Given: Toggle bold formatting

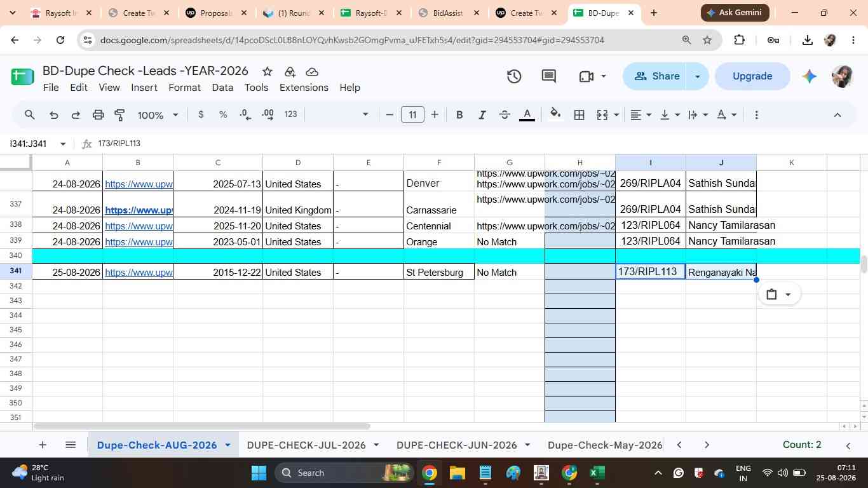Looking at the screenshot, I should (x=459, y=115).
